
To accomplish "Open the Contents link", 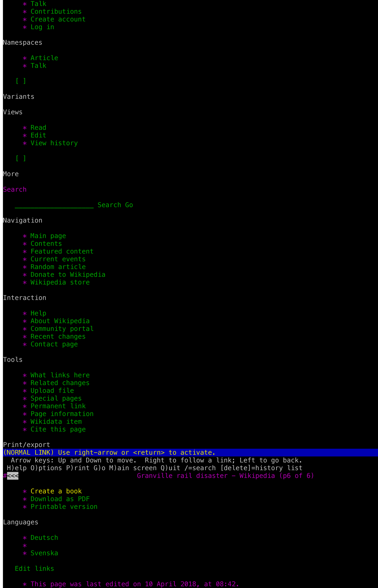I will (46, 244).
